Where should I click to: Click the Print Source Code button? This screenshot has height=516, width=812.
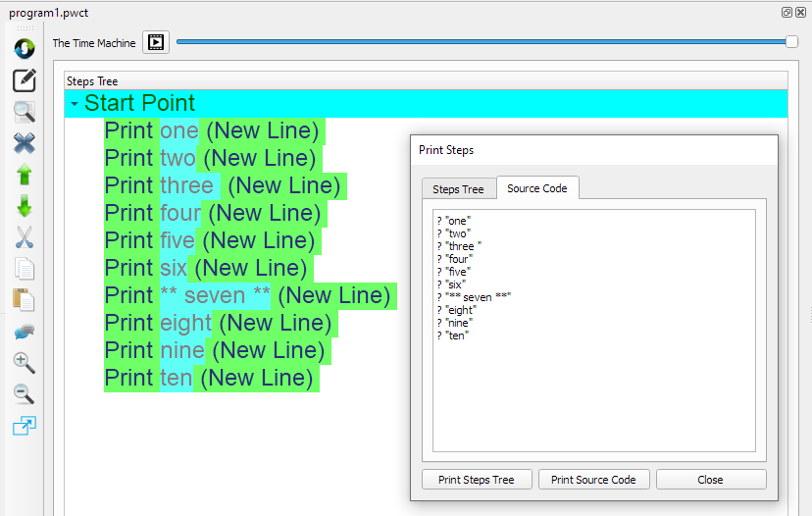(593, 480)
